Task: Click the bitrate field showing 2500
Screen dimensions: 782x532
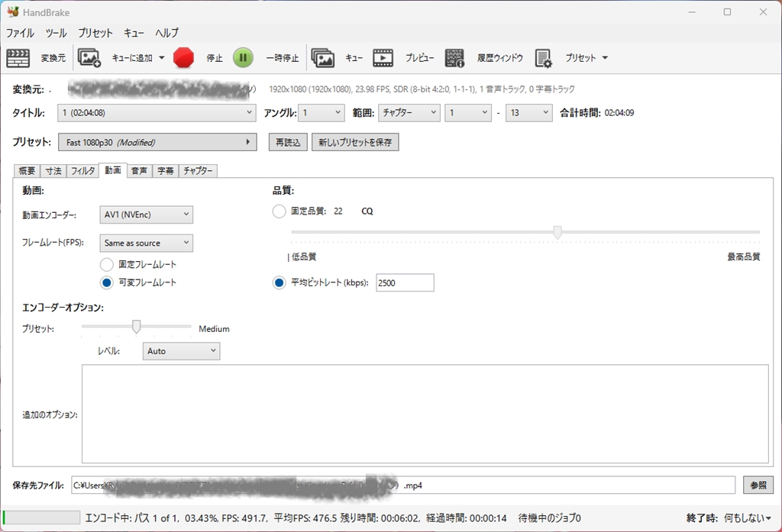Action: [405, 282]
